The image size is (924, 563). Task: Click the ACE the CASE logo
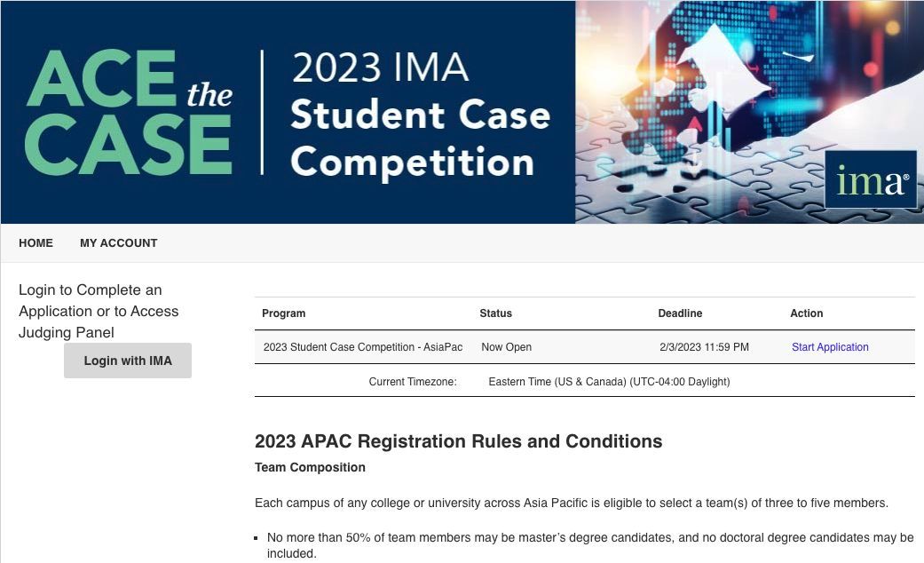tap(129, 113)
